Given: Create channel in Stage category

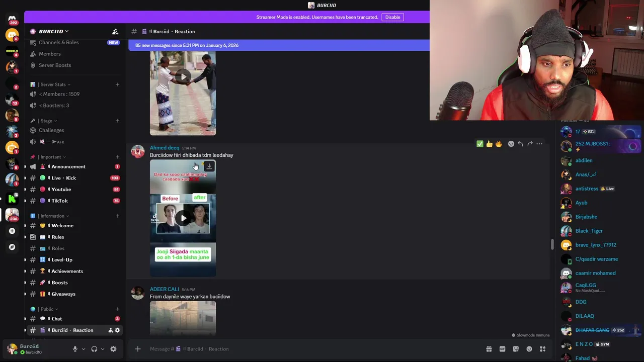Looking at the screenshot, I should (117, 121).
